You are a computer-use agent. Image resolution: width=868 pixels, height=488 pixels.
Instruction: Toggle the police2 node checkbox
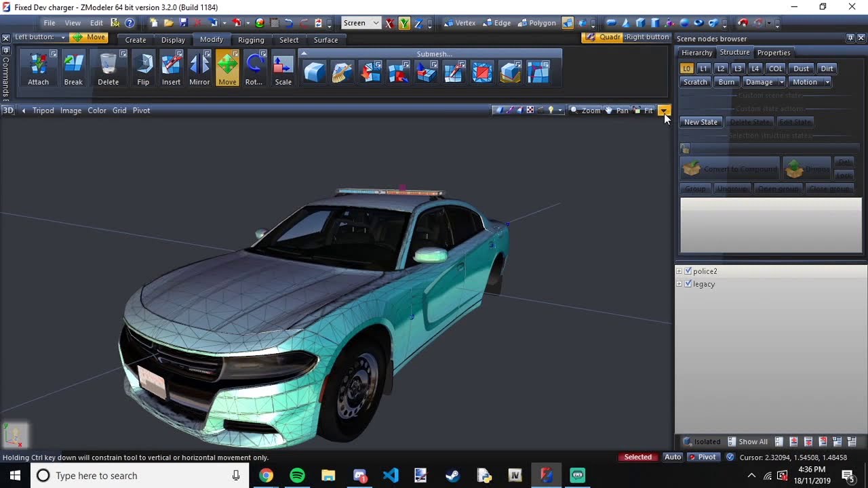pos(688,271)
